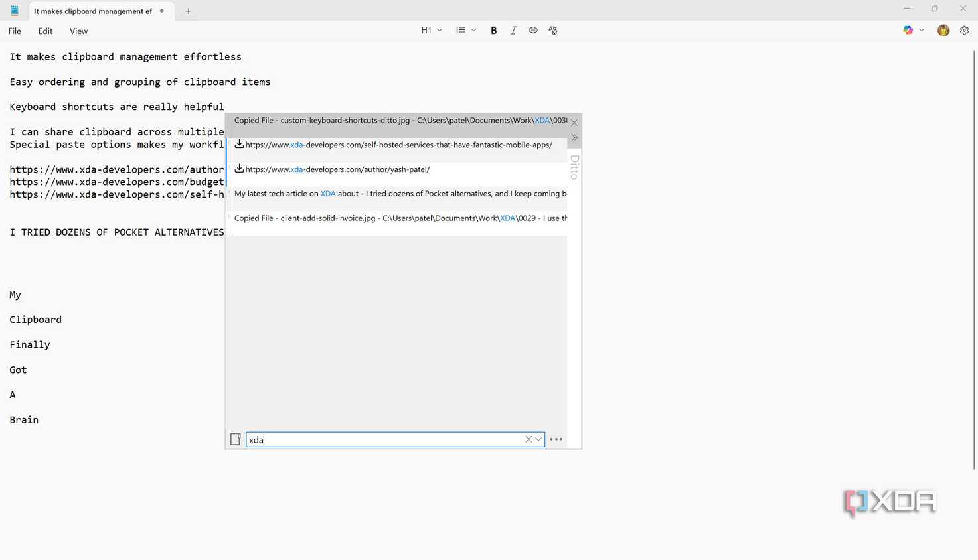The height and width of the screenshot is (560, 978).
Task: Click the word 'Got' in the document
Action: [18, 370]
